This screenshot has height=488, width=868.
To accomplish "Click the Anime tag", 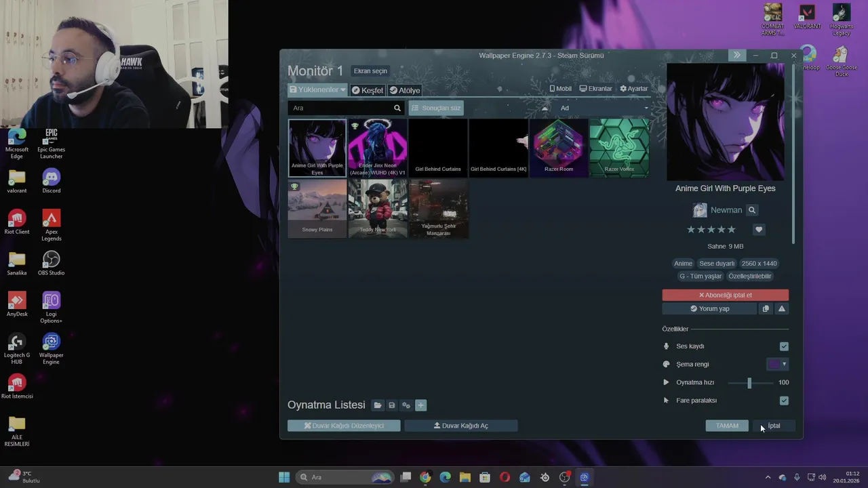I will click(x=683, y=264).
